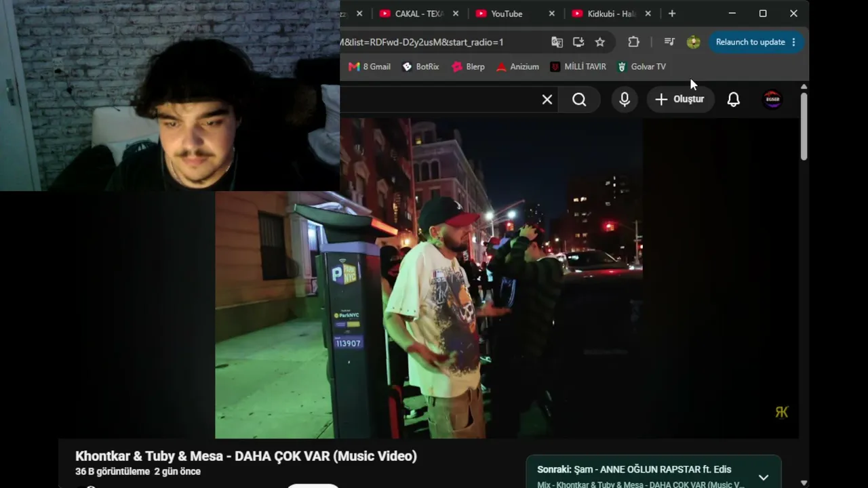Select the video title 'DAHA ÇOK VAR (Music Video)'
This screenshot has width=868, height=488.
[x=325, y=456]
